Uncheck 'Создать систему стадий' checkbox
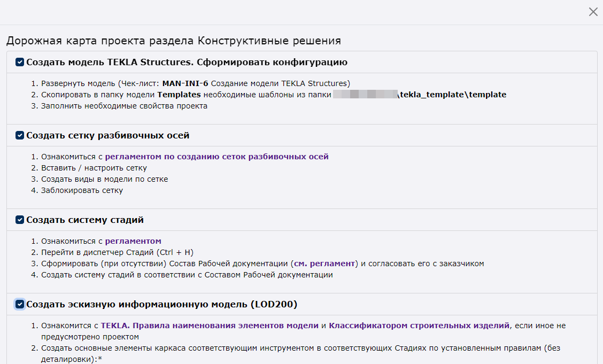 (x=20, y=220)
